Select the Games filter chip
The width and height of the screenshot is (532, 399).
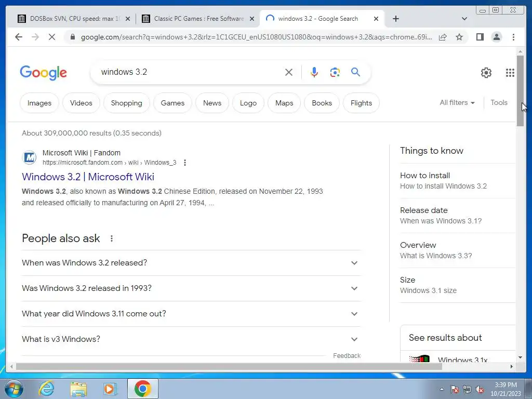172,103
